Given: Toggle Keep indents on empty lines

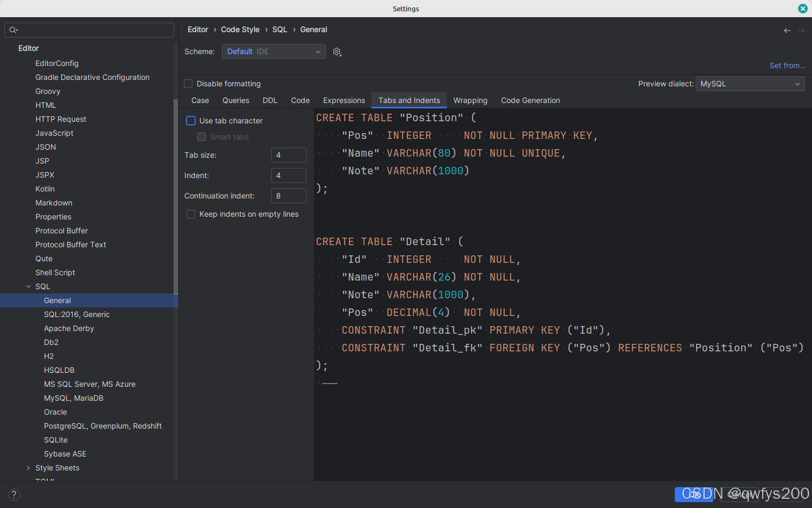Looking at the screenshot, I should (191, 214).
